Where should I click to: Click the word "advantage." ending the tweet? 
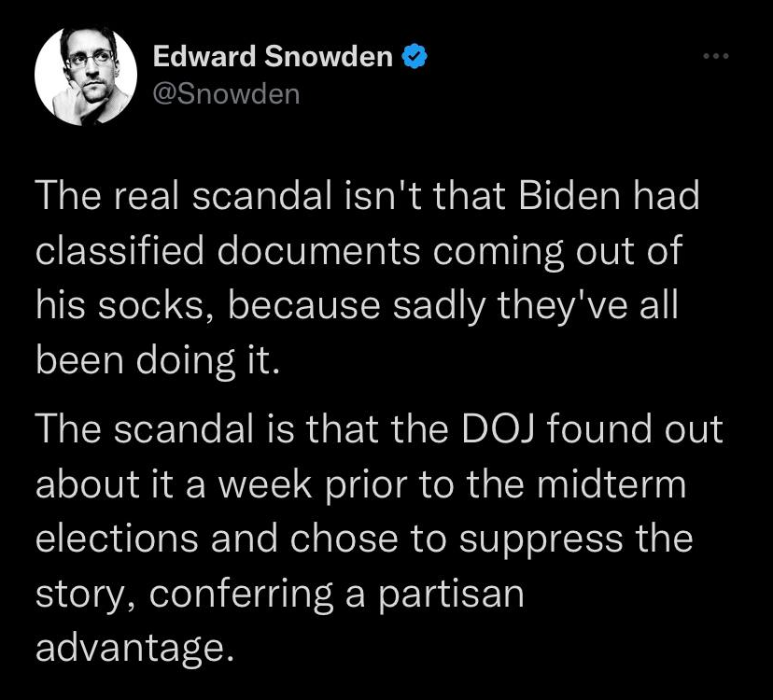pyautogui.click(x=134, y=650)
